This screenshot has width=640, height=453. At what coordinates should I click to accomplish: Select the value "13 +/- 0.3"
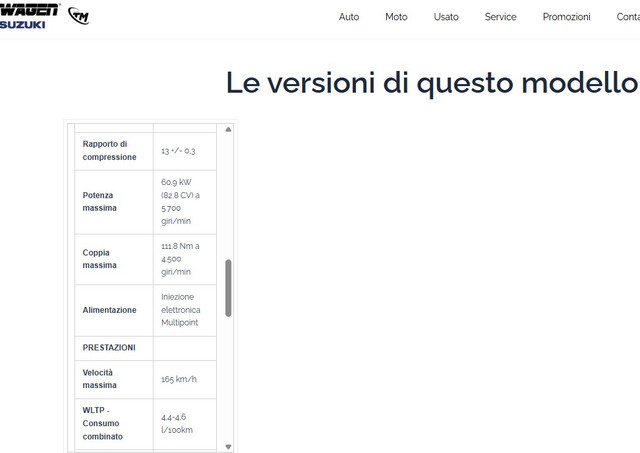[178, 151]
